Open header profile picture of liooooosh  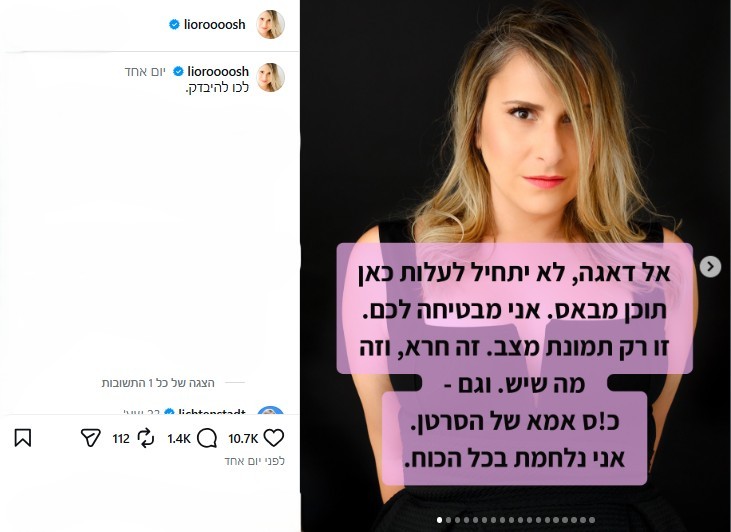click(x=270, y=24)
